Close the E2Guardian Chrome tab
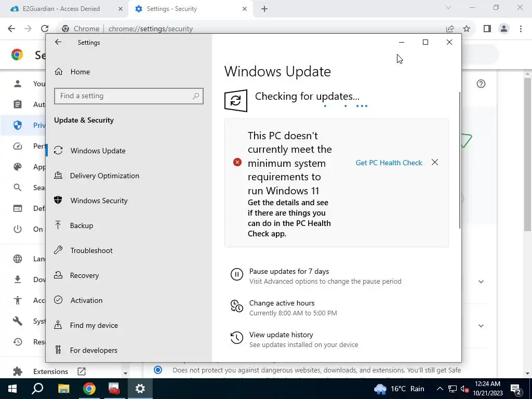The height and width of the screenshot is (399, 532). pos(120,9)
